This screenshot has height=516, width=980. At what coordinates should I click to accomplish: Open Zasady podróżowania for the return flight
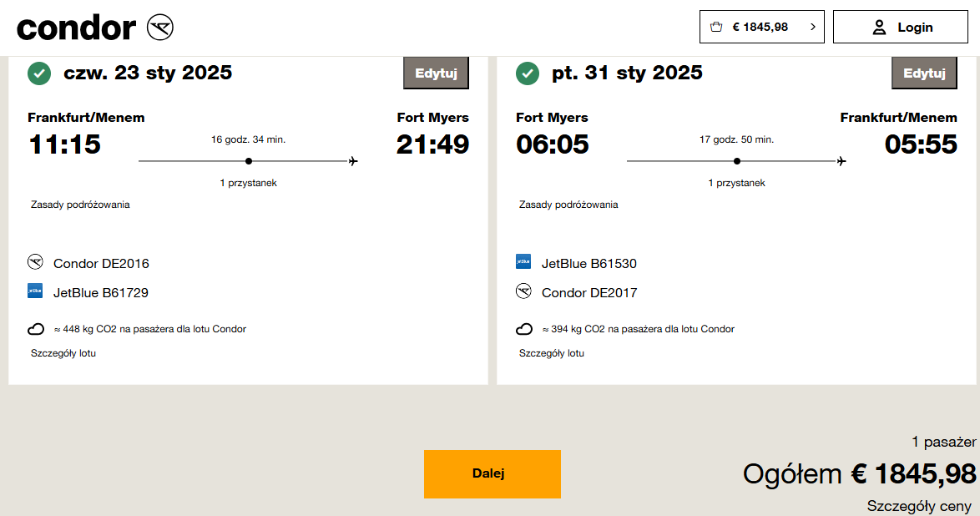click(x=568, y=205)
